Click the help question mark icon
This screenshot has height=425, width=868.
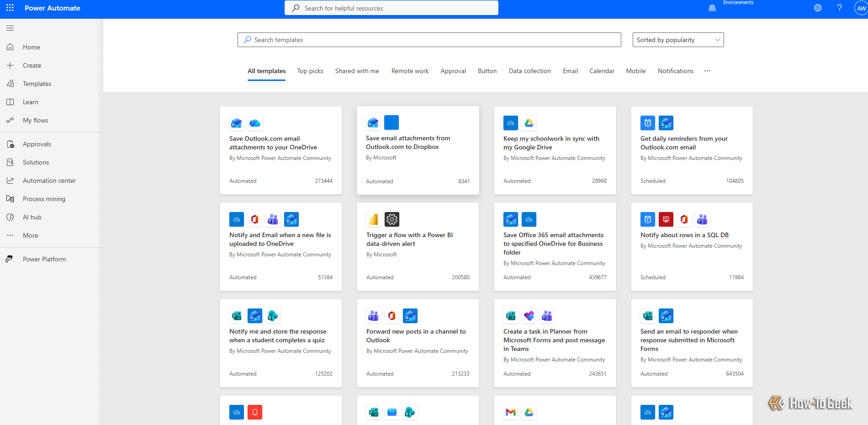tap(839, 8)
